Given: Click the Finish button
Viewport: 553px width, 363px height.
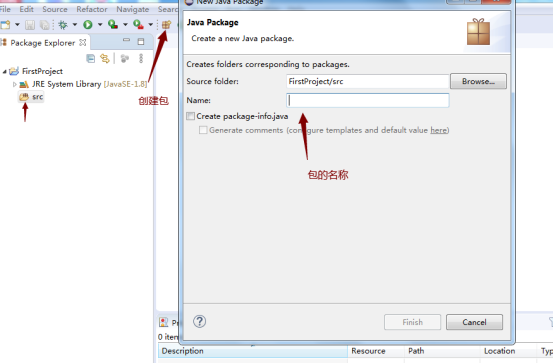Looking at the screenshot, I should [412, 322].
